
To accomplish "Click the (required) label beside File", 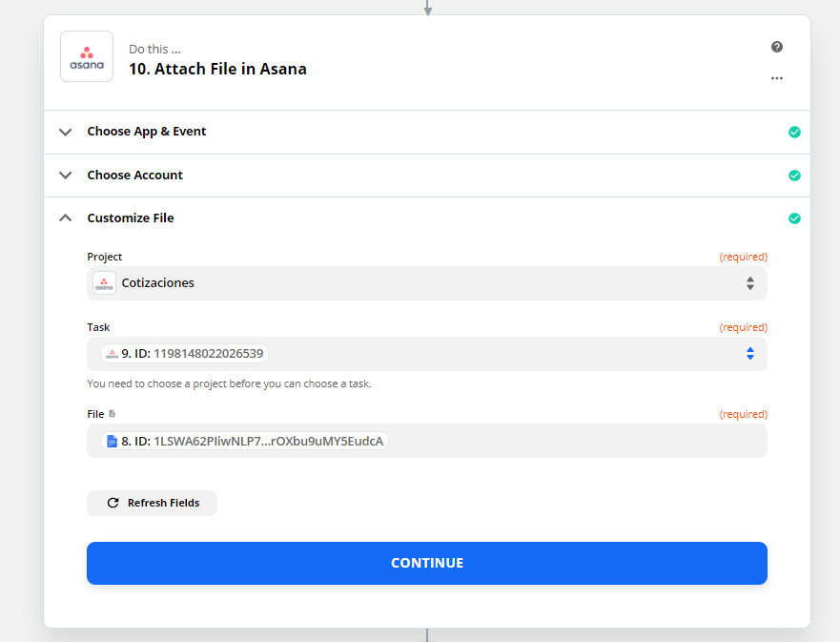I will coord(743,414).
